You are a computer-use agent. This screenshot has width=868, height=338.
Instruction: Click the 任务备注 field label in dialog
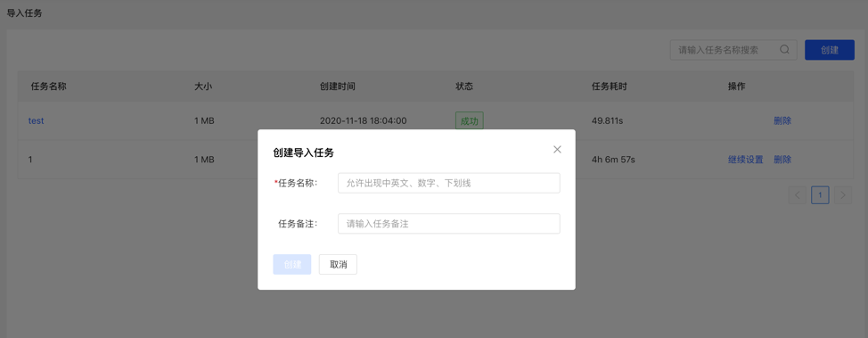[298, 224]
